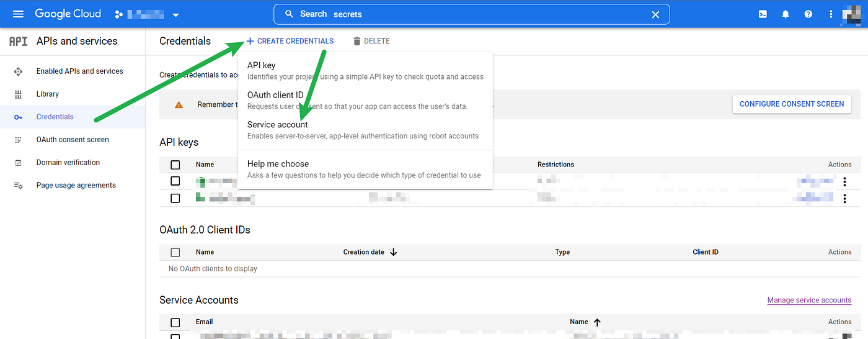Click the Enabled APIs and services icon
This screenshot has height=339, width=868.
(x=18, y=71)
